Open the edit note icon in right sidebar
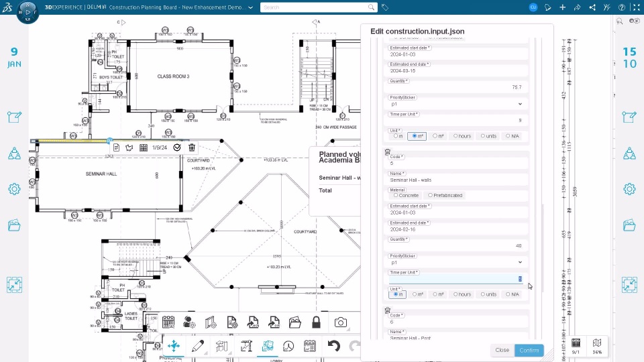The image size is (644, 362). [629, 117]
